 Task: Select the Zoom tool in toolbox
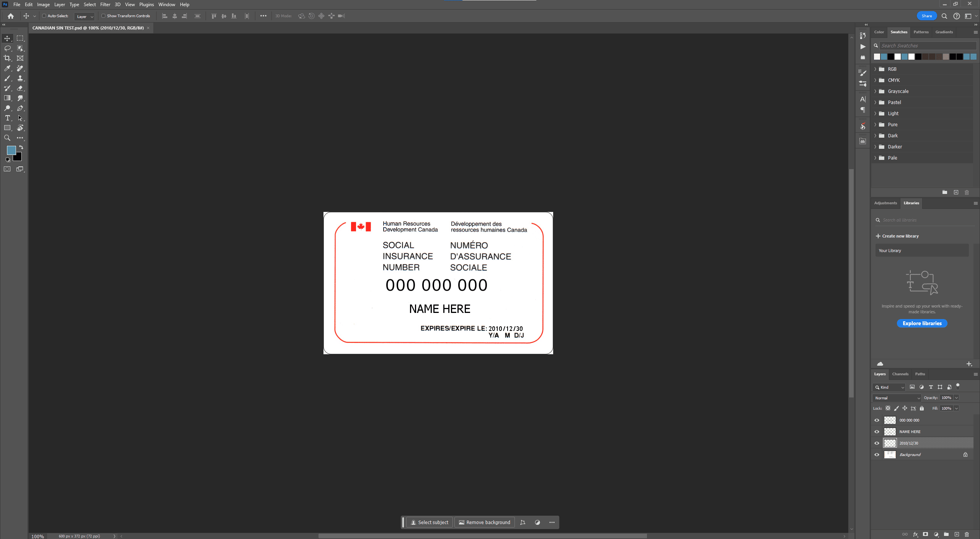click(7, 138)
